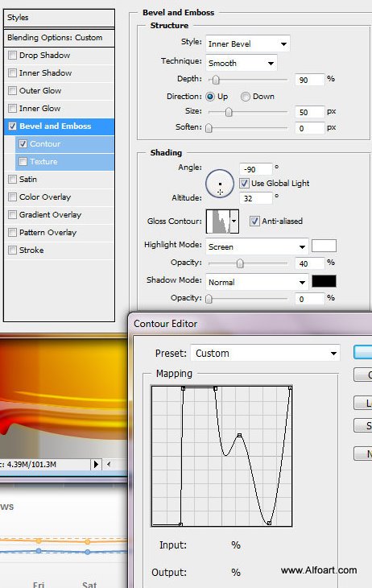The width and height of the screenshot is (372, 588).
Task: Open the Style Inner Bevel dropdown
Action: coord(247,43)
